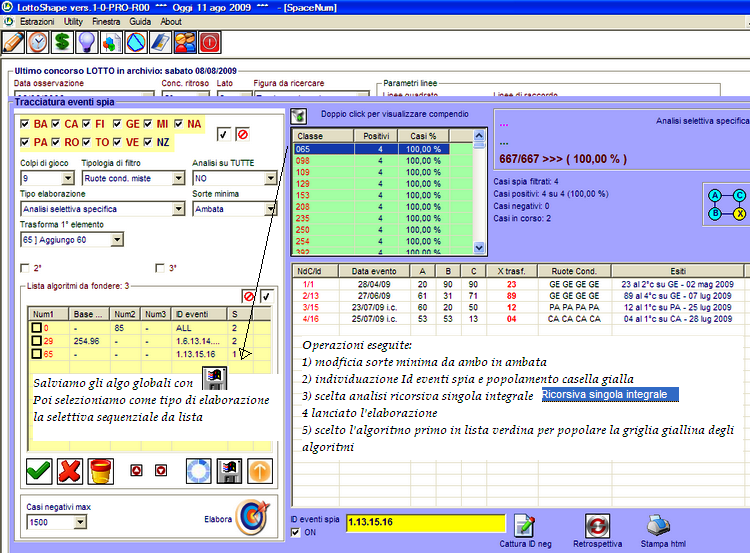Screen dimensions: 750x553
Task: Open the Guida menu
Action: 140,22
